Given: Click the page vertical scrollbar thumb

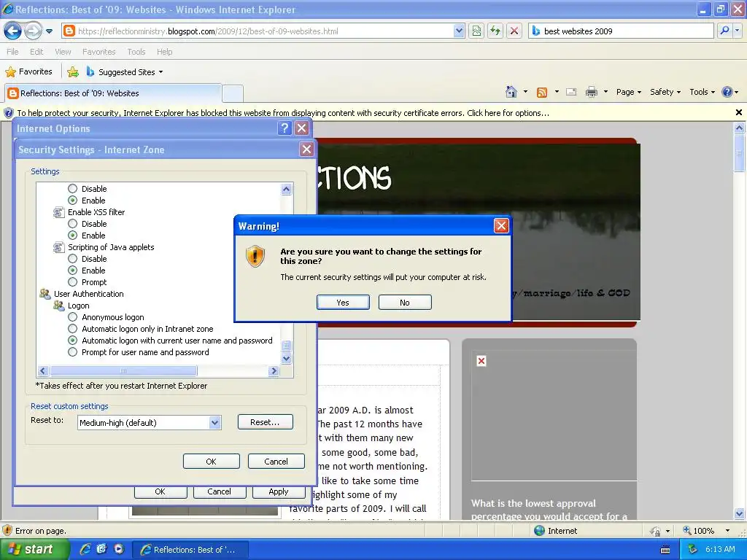Looking at the screenshot, I should [739, 153].
